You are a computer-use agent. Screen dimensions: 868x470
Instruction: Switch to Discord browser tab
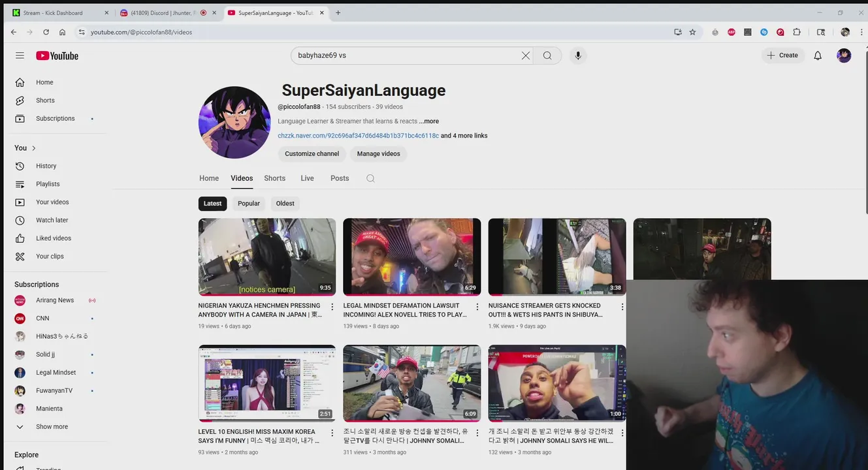pos(169,12)
